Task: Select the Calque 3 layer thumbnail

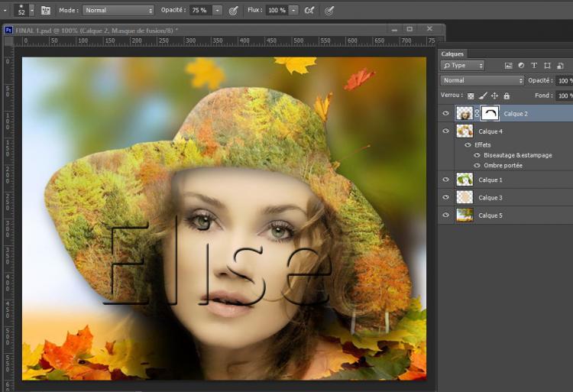Action: click(465, 197)
